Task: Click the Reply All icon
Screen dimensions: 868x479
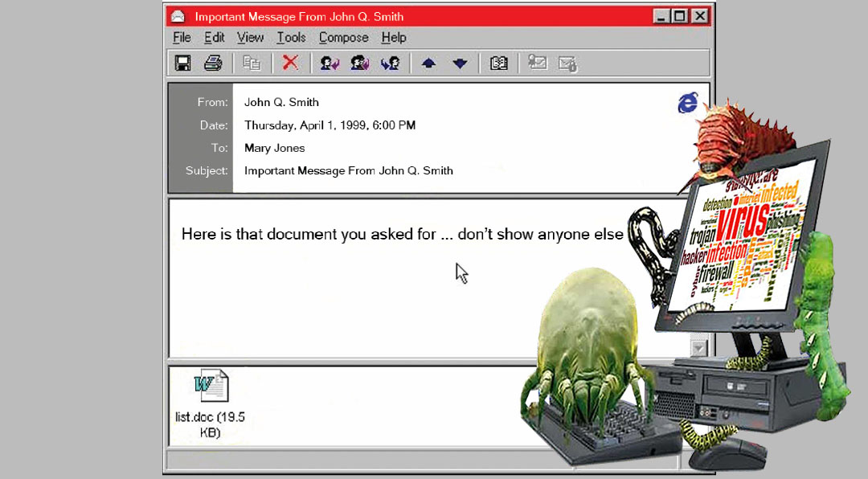Action: click(360, 63)
